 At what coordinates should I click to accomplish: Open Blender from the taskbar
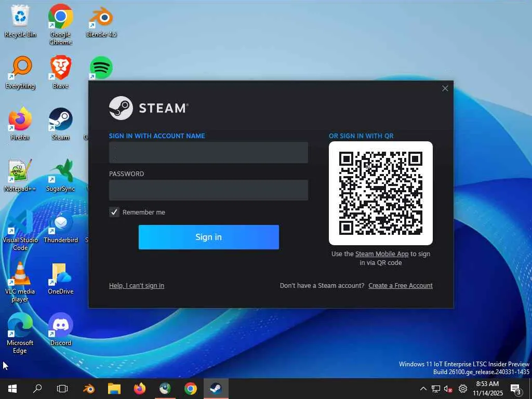tap(89, 389)
